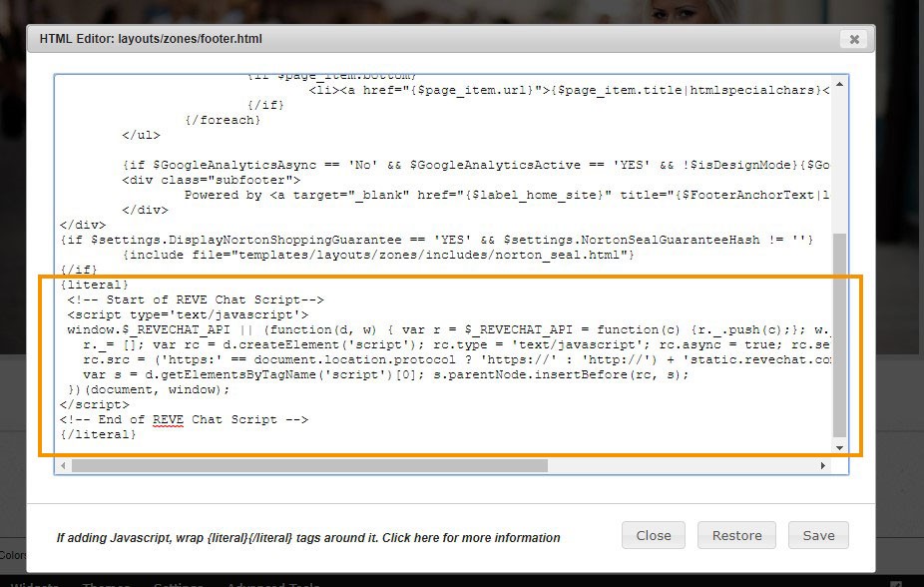Click the horizontal scrollbar's right arrow
The height and width of the screenshot is (587, 924).
tap(823, 465)
